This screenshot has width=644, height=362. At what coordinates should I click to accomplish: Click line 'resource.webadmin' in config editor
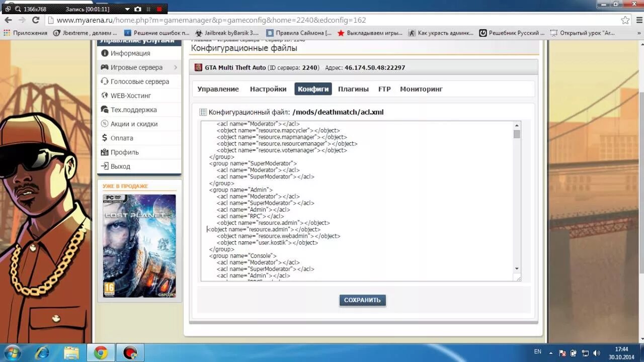point(279,236)
